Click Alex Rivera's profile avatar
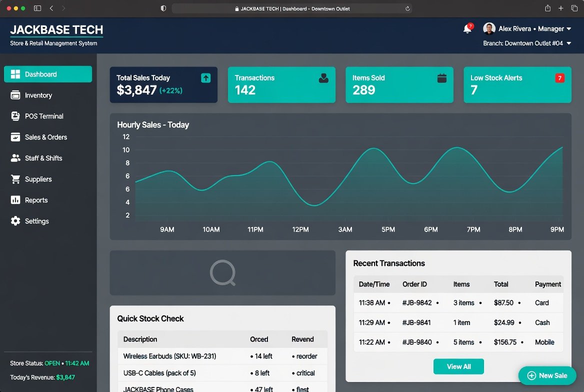584x392 pixels. [489, 28]
